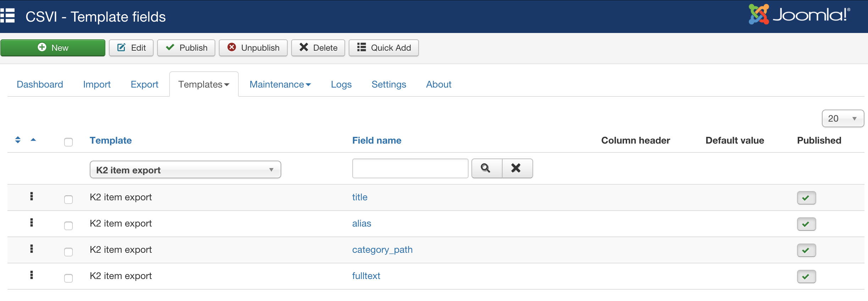Delete the selected template fields
The height and width of the screenshot is (301, 868).
click(x=318, y=48)
